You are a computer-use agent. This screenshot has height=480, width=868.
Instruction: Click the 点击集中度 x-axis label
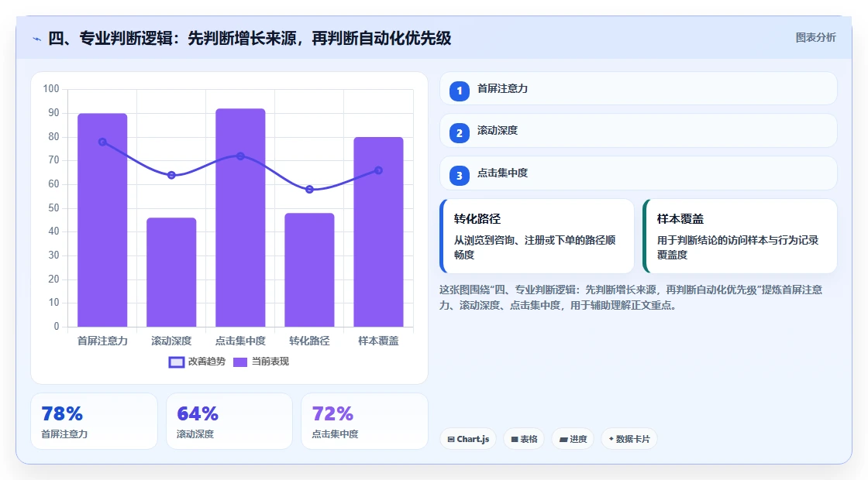240,341
